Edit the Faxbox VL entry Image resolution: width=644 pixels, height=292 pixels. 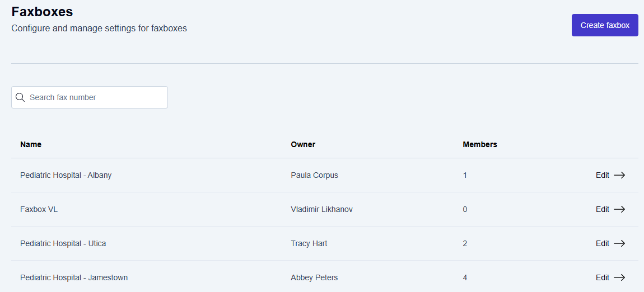tap(603, 209)
